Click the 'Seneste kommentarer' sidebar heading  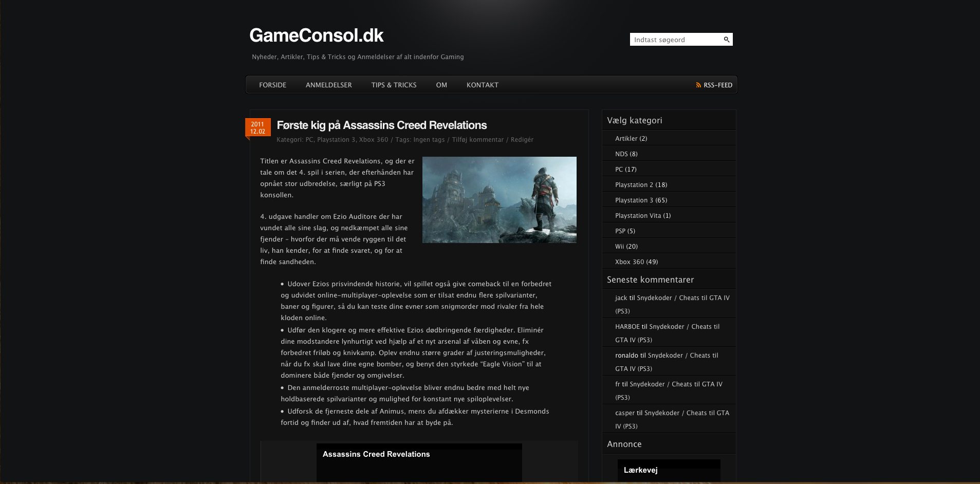coord(651,280)
